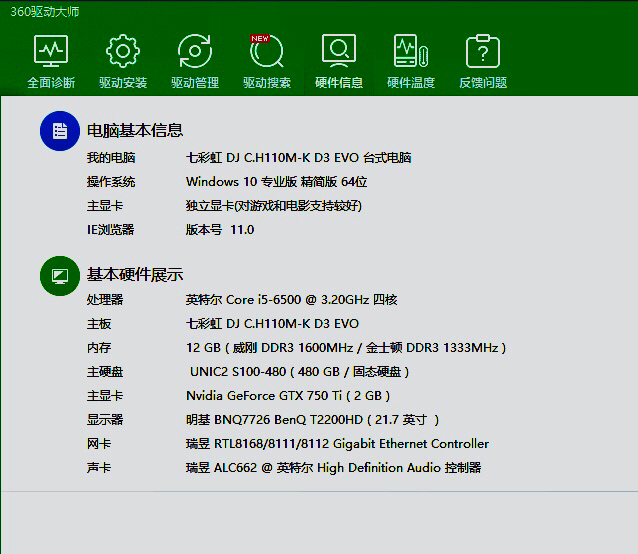
Task: Open the 驱动安装 gear icon
Action: (123, 51)
